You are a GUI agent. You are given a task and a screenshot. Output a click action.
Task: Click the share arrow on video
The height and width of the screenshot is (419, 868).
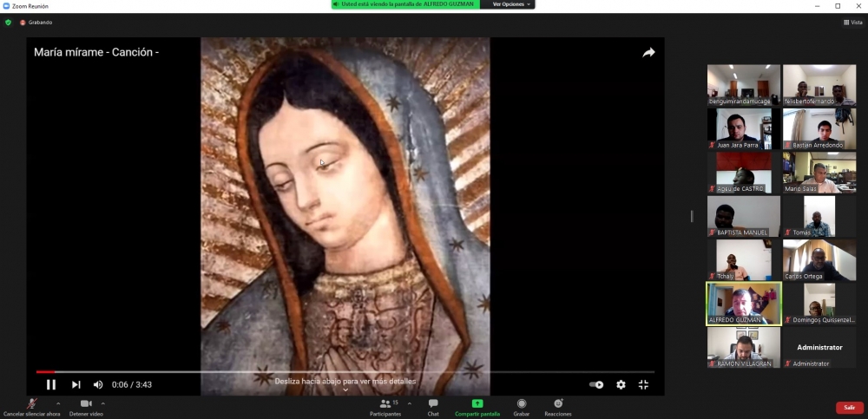coord(648,53)
